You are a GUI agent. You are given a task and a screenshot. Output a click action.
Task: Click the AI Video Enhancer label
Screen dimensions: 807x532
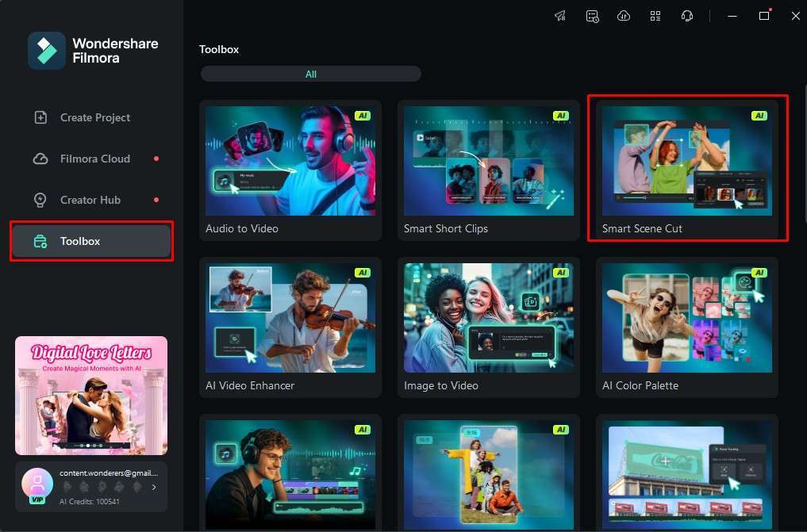pos(250,385)
